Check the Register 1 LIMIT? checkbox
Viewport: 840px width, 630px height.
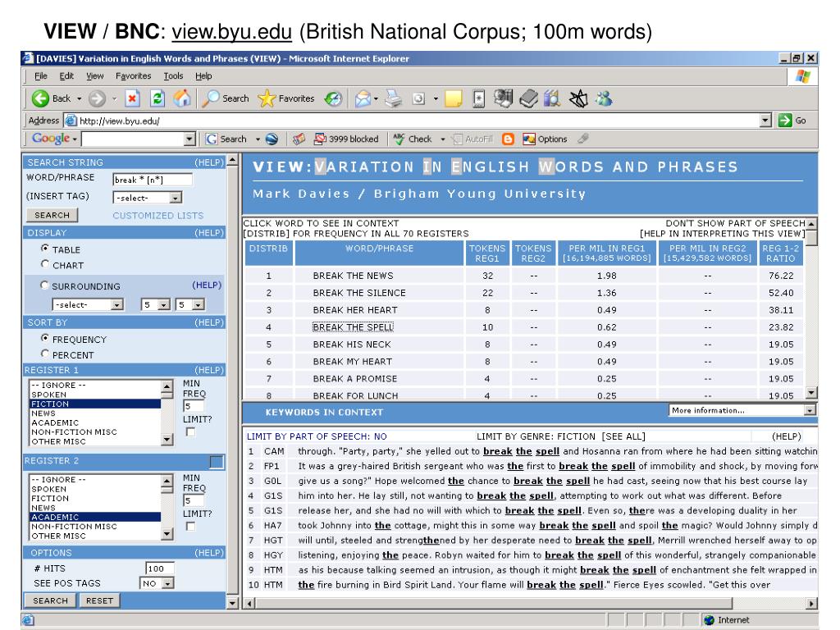coord(190,431)
